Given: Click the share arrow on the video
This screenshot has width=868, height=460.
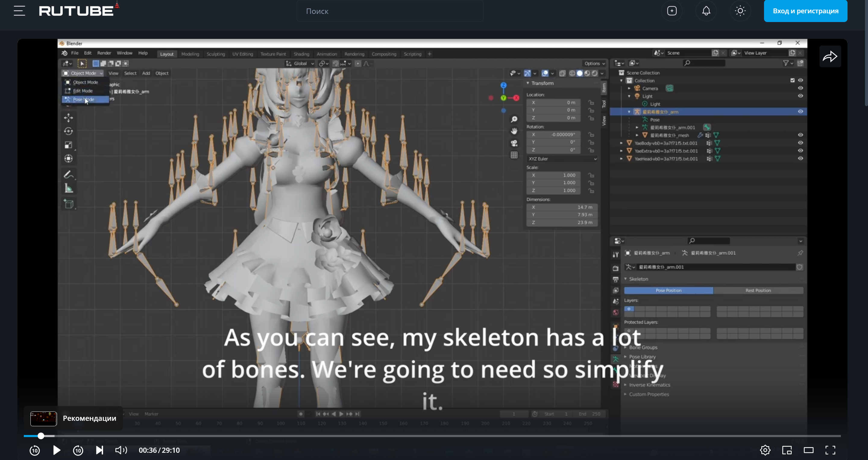Looking at the screenshot, I should (830, 57).
